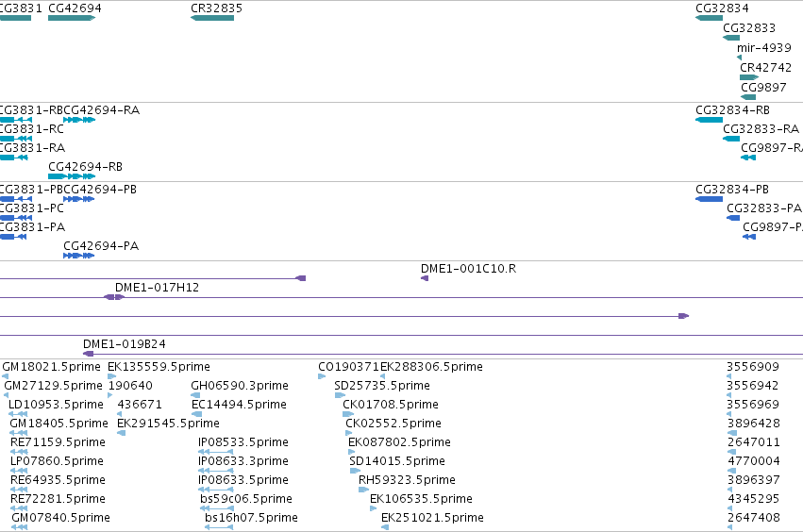Open EST EK291545.5prime
This screenshot has height=532, width=803.
(x=168, y=424)
